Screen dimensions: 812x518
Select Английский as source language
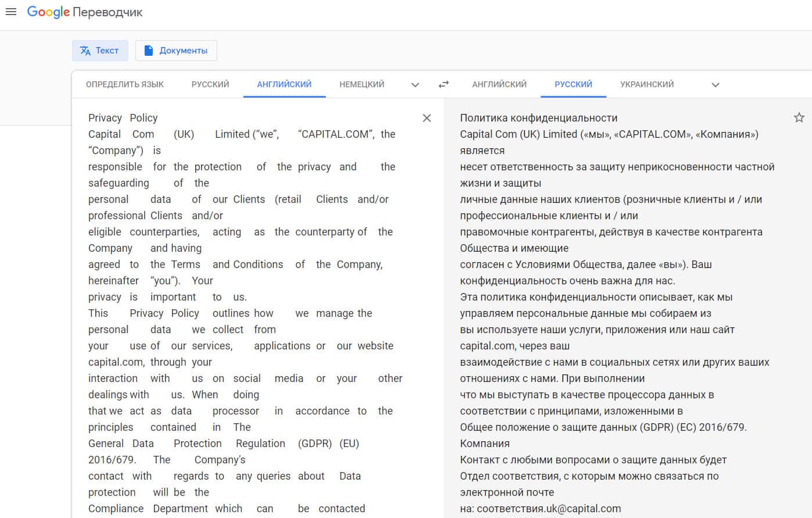click(x=284, y=84)
